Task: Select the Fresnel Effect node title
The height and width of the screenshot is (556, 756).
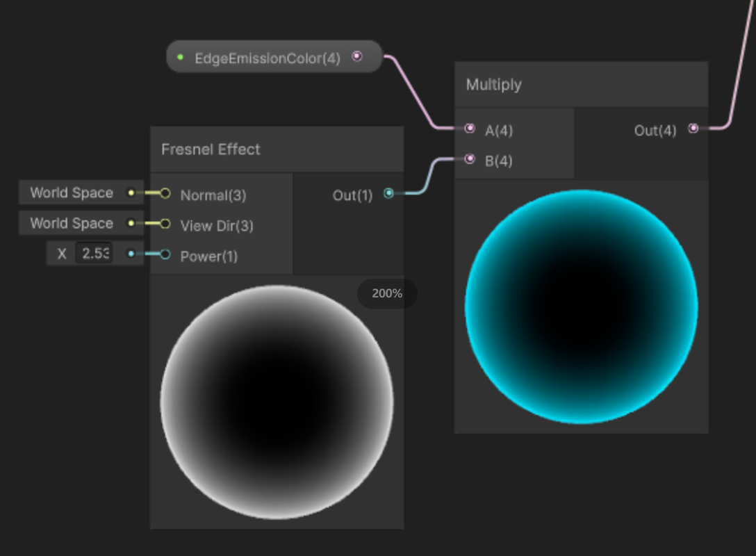Action: click(x=211, y=149)
